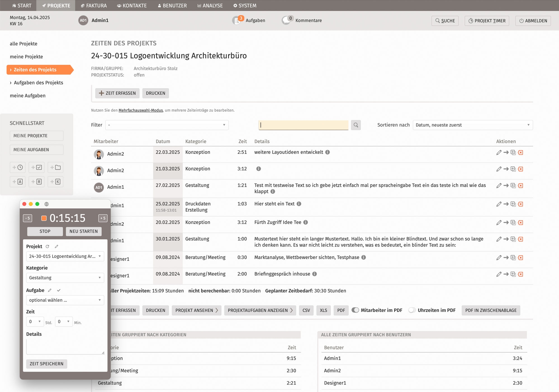Open the FAKTURA menu

(94, 6)
